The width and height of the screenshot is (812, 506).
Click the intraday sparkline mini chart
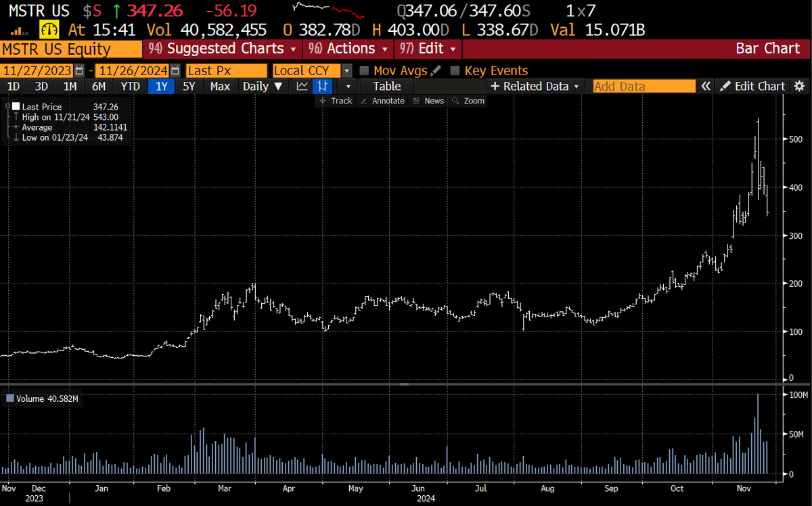tap(330, 10)
